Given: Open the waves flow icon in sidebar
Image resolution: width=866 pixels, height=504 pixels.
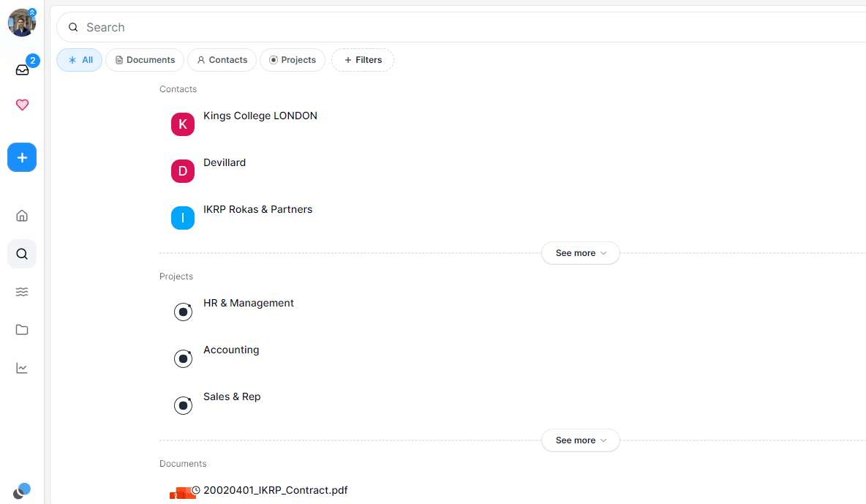Looking at the screenshot, I should (22, 292).
